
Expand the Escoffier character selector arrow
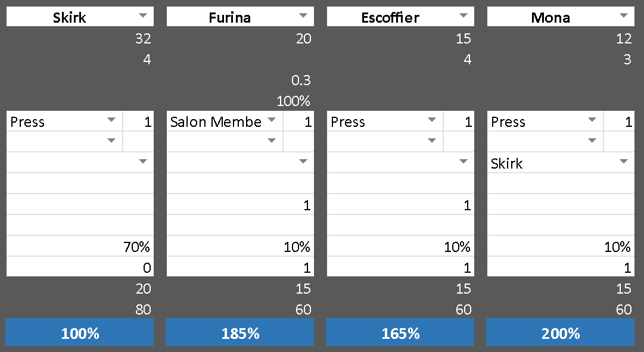coord(463,16)
